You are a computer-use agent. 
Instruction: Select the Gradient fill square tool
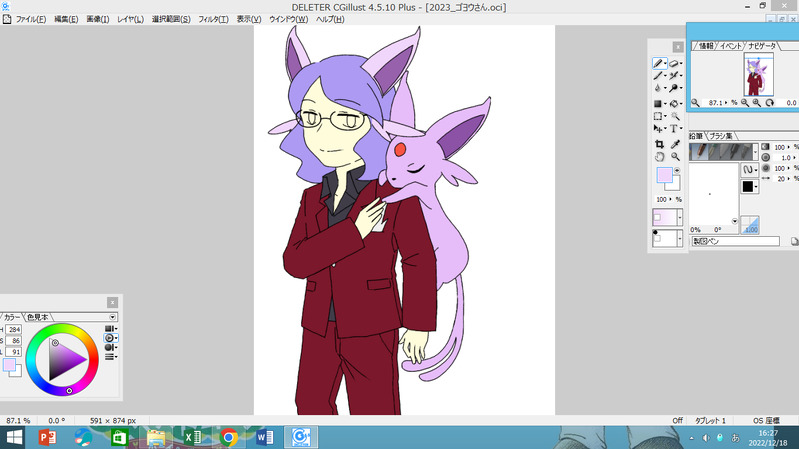[657, 103]
